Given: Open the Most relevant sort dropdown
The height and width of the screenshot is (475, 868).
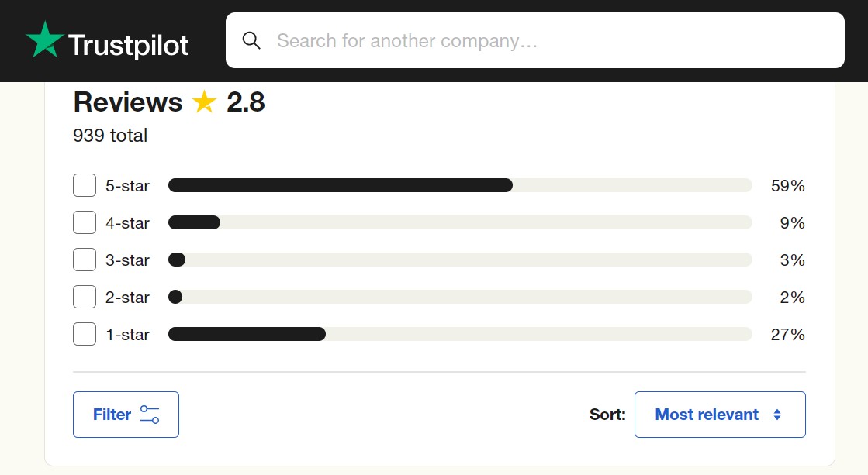Looking at the screenshot, I should [x=720, y=415].
